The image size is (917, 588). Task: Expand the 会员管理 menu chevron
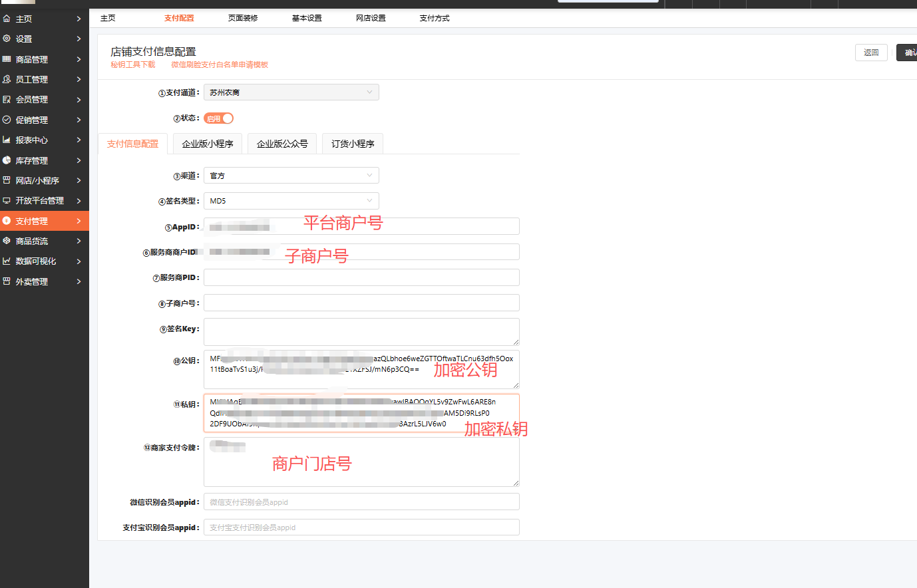(x=79, y=99)
